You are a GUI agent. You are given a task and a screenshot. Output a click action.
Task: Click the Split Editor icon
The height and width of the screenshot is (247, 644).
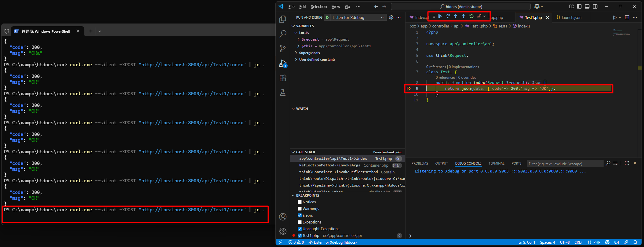tap(627, 17)
